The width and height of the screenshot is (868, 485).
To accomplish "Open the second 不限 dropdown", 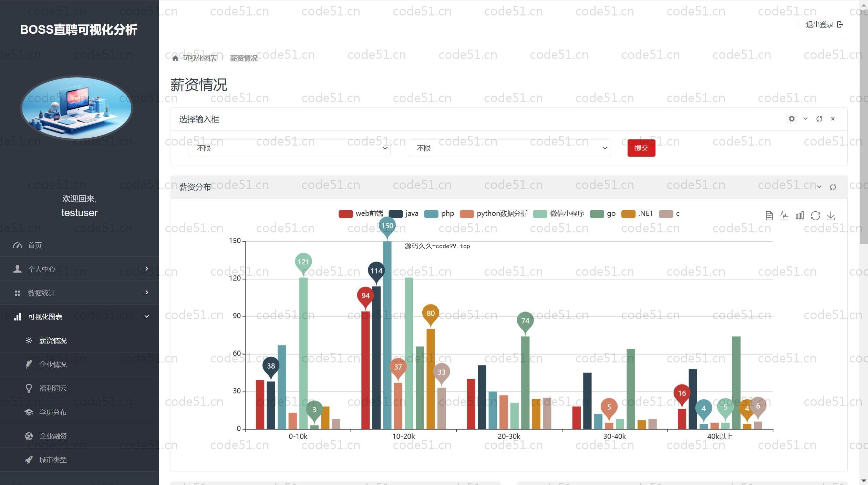I will (509, 148).
